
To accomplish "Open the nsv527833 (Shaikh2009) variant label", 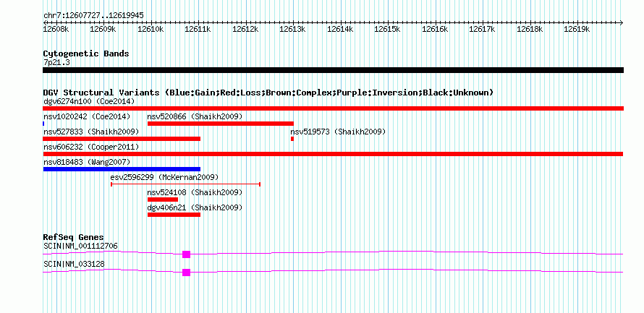I will (x=90, y=132).
